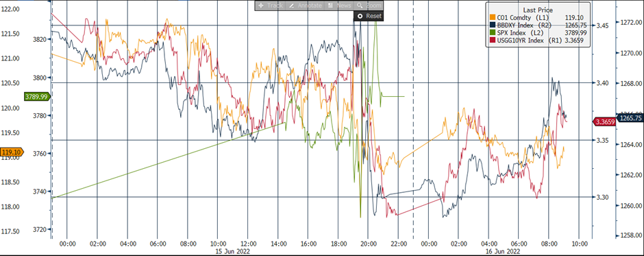Select the Zoom magnifier tool
The height and width of the screenshot is (256, 644).
(369, 5)
